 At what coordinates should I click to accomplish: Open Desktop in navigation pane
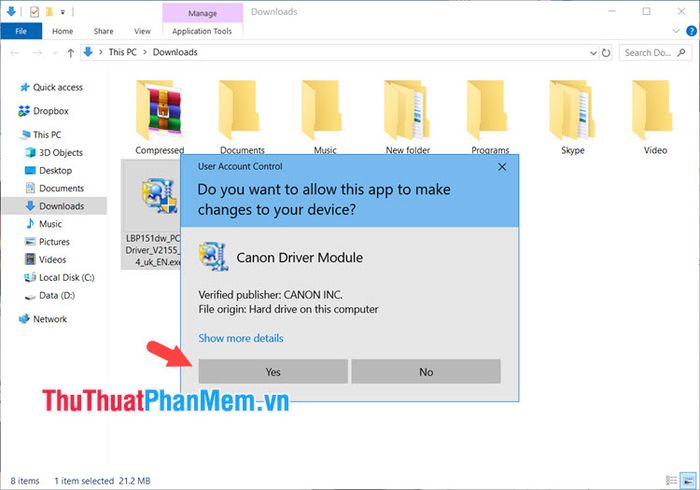[x=55, y=170]
